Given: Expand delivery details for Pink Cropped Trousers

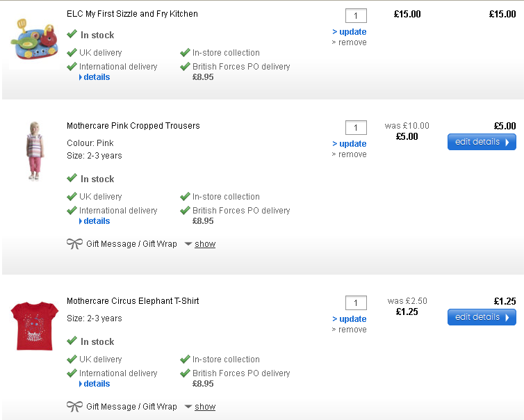Looking at the screenshot, I should (x=96, y=221).
